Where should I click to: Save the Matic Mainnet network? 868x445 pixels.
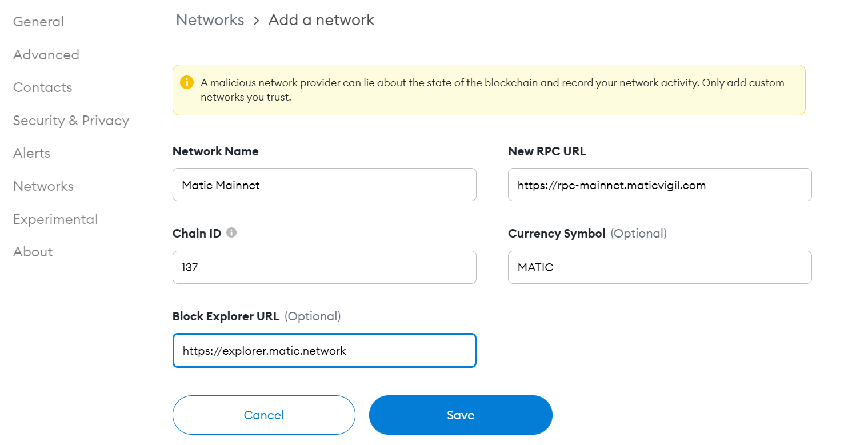[461, 415]
